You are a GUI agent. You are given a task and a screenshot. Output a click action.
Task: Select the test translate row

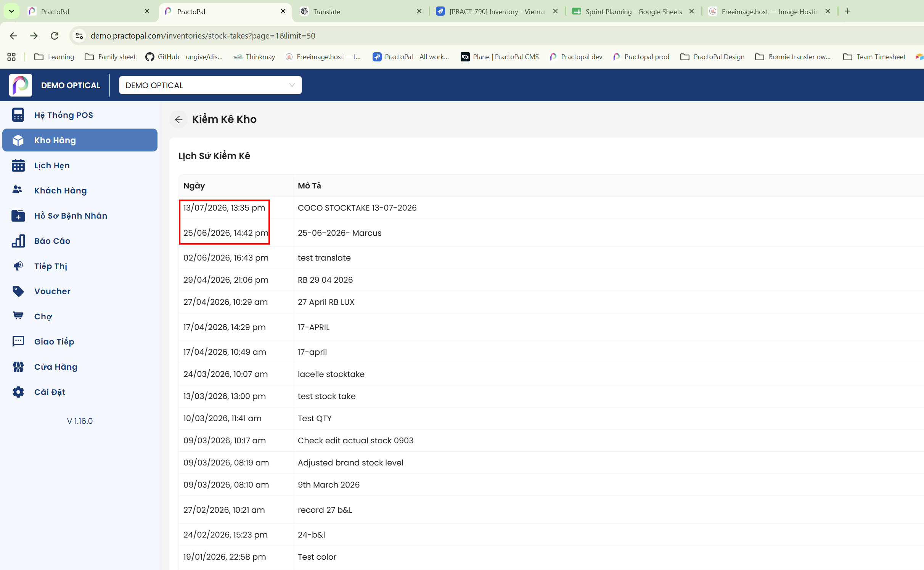click(551, 258)
